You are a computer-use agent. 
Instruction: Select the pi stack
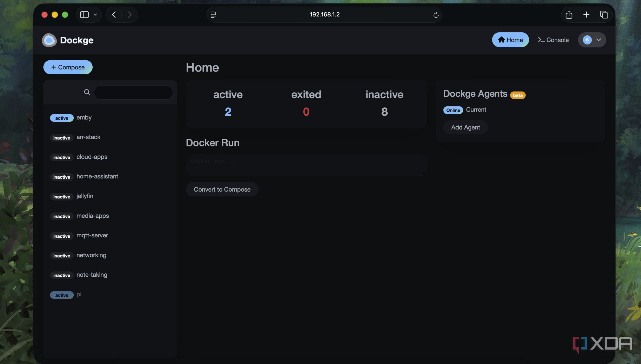pos(110,295)
